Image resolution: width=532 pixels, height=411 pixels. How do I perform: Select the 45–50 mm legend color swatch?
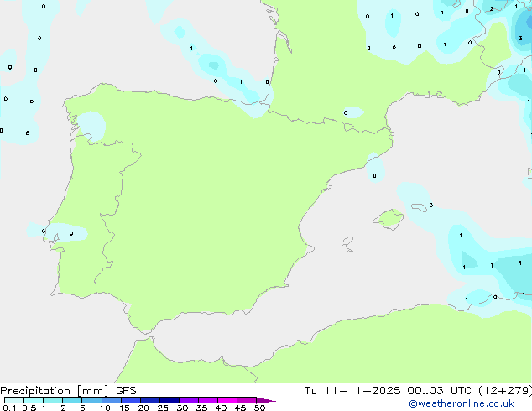(x=247, y=400)
